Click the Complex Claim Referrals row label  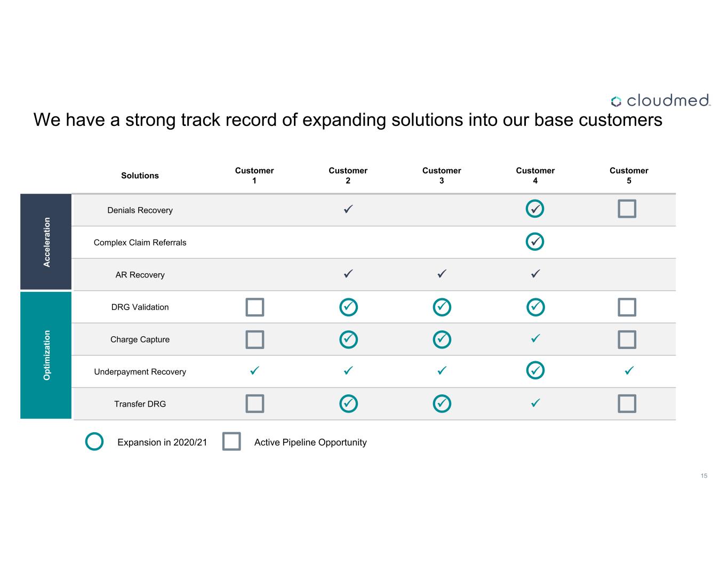(x=140, y=242)
